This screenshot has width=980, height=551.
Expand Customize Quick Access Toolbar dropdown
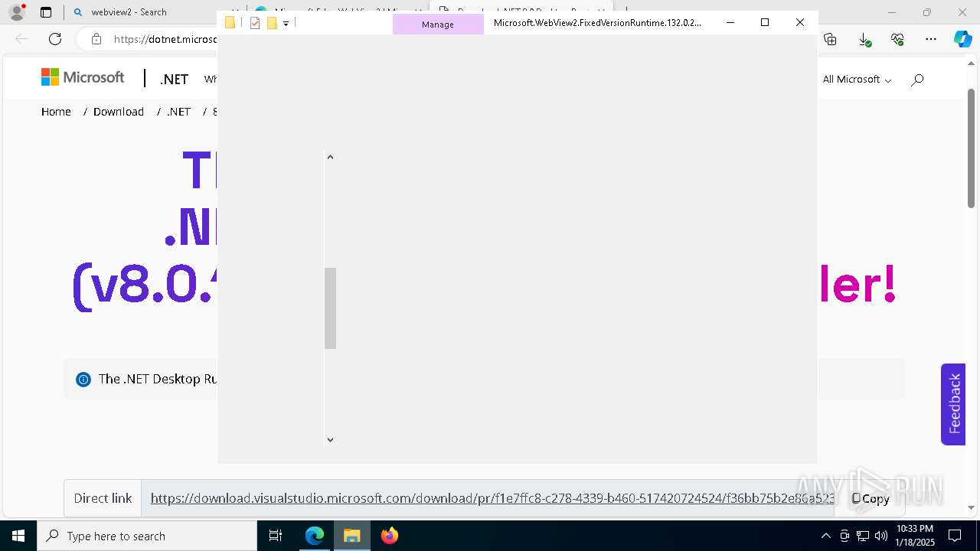(x=286, y=24)
